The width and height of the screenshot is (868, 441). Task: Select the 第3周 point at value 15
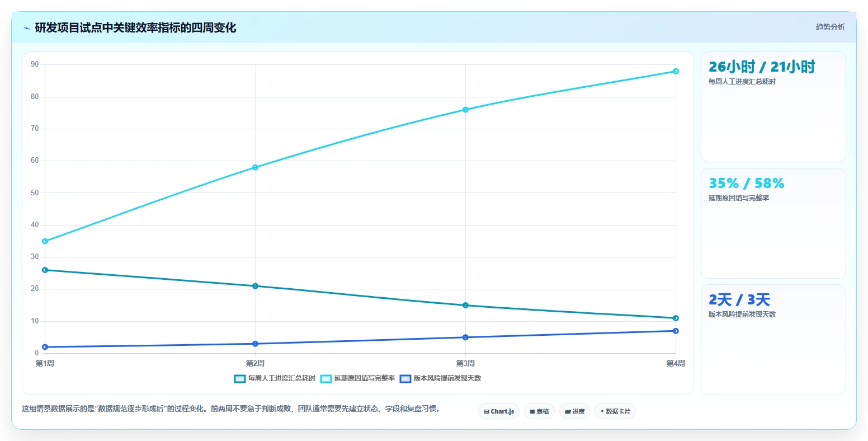(465, 305)
